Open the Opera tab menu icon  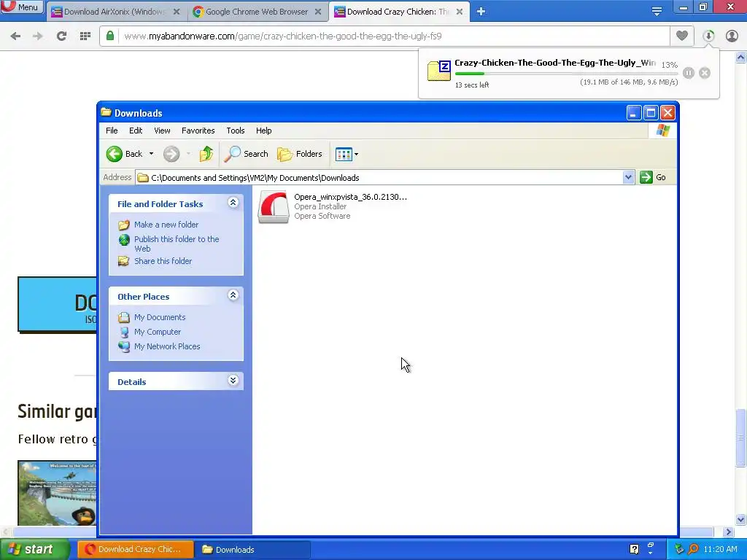tap(657, 12)
